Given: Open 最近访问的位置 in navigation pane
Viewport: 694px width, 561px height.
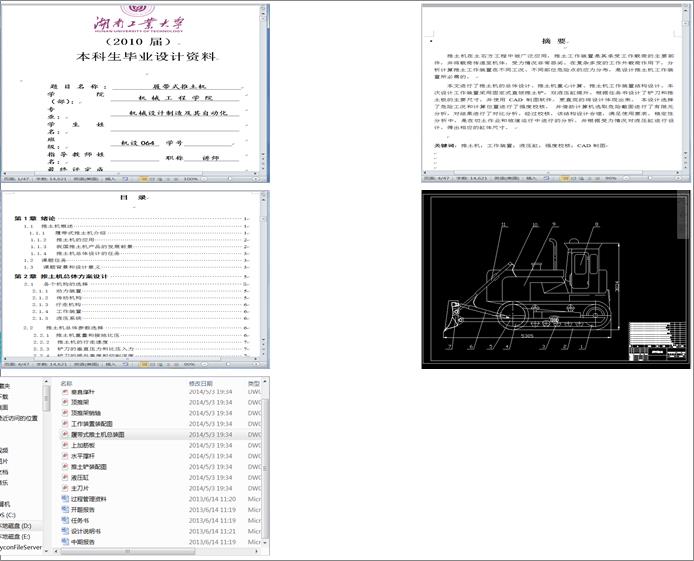Looking at the screenshot, I should [19, 418].
